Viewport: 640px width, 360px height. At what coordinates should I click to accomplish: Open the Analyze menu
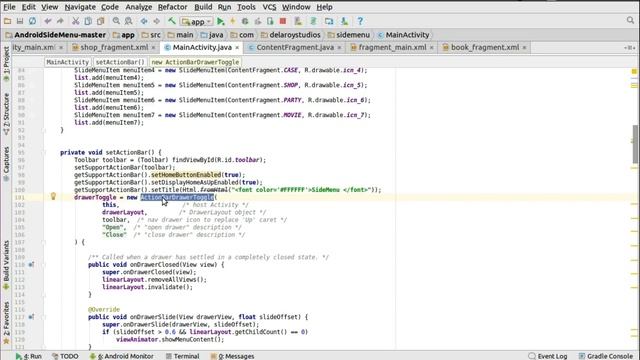pyautogui.click(x=138, y=7)
